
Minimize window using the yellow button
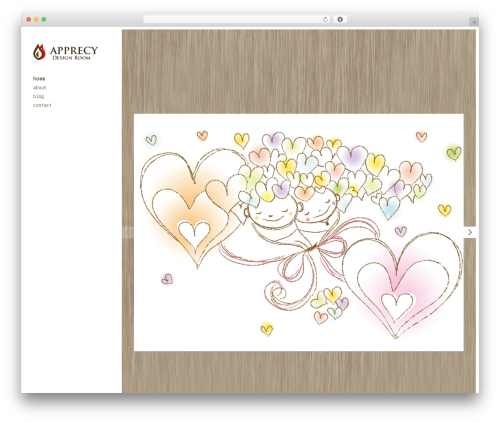click(36, 19)
